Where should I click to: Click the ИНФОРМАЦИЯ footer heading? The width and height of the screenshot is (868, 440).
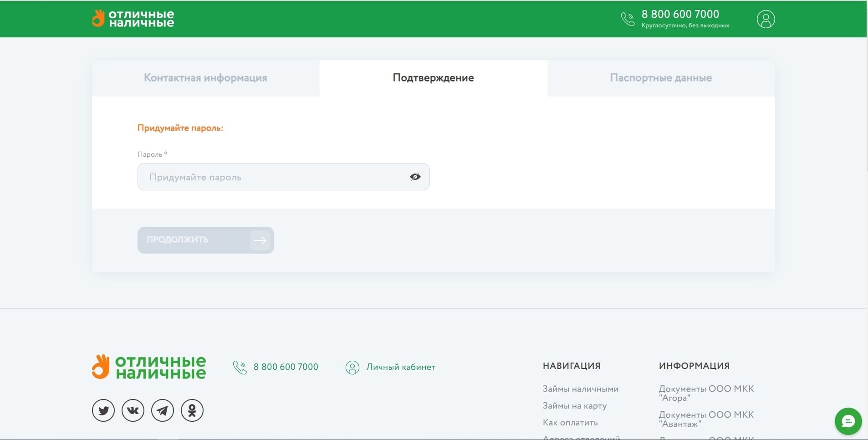[694, 366]
